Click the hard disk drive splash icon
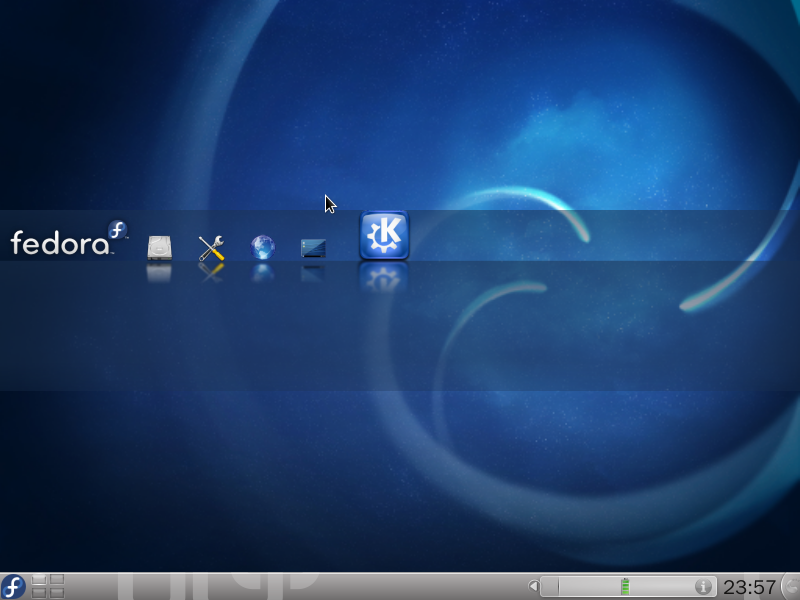800x600 pixels. pos(160,247)
